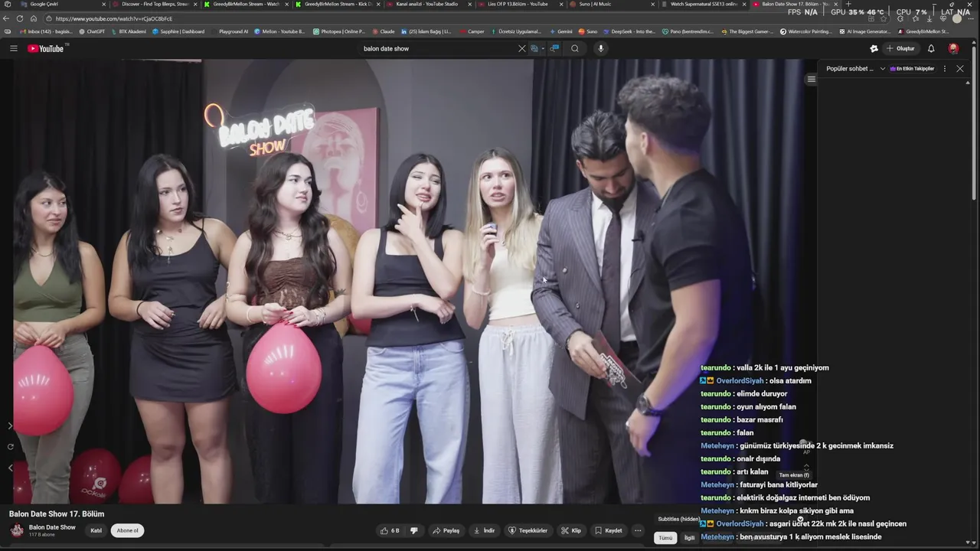The image size is (980, 551).
Task: Subscribe with the Abone ol button
Action: tap(127, 530)
